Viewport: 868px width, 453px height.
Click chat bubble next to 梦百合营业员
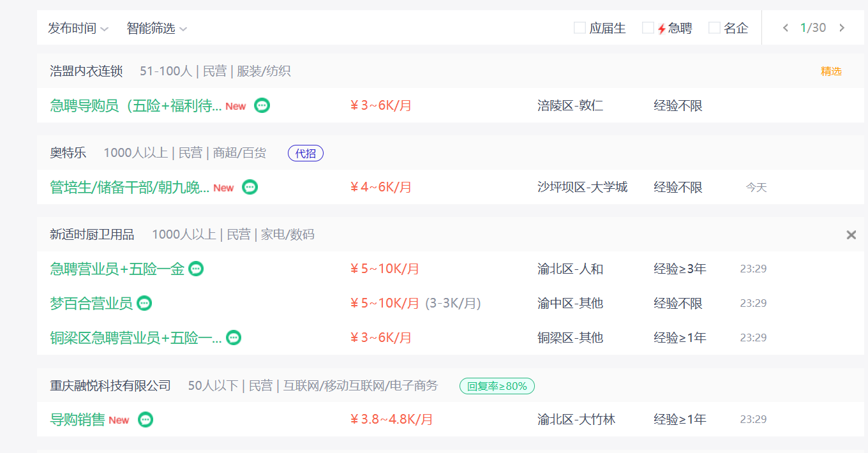tap(145, 304)
